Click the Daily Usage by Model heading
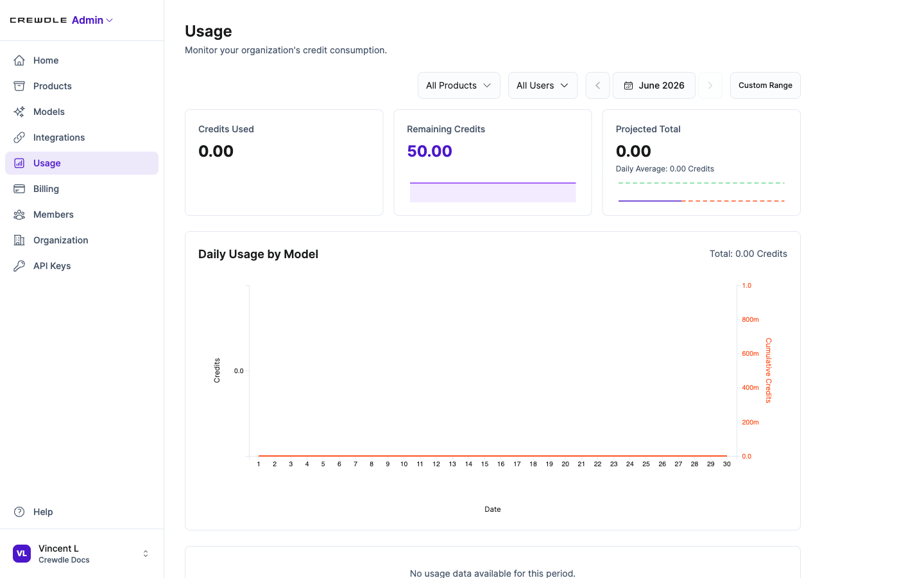The height and width of the screenshot is (578, 924). [258, 254]
